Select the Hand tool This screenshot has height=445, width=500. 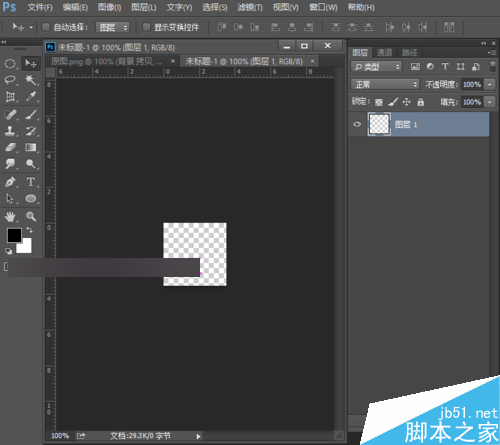click(10, 217)
